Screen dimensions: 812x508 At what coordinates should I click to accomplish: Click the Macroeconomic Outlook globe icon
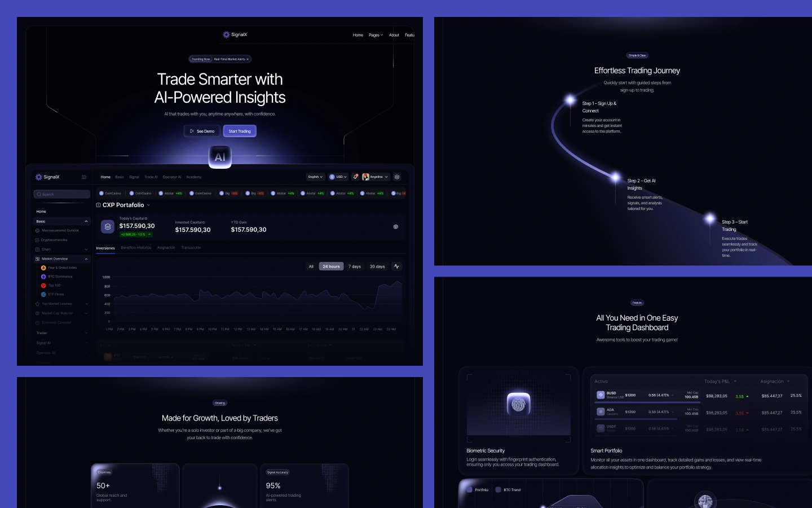(37, 230)
